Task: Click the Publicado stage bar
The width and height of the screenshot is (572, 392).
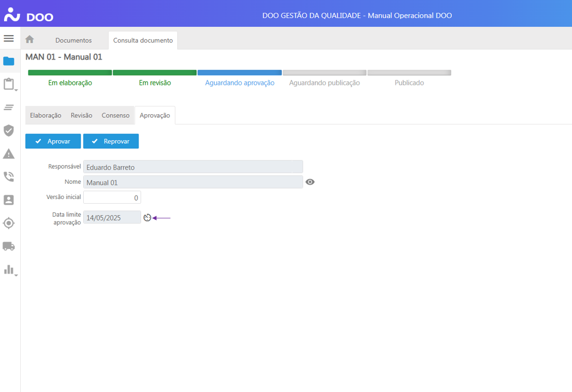Action: [409, 73]
